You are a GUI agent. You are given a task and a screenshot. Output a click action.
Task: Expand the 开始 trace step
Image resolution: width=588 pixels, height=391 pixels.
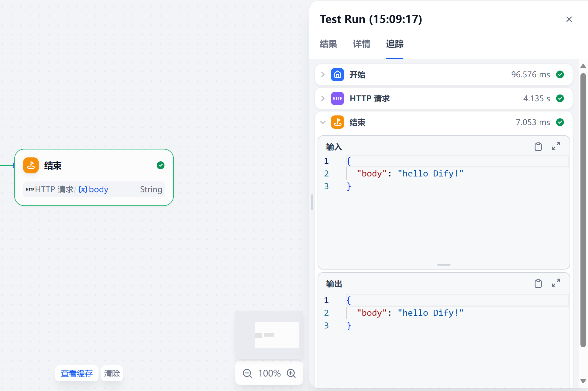323,75
